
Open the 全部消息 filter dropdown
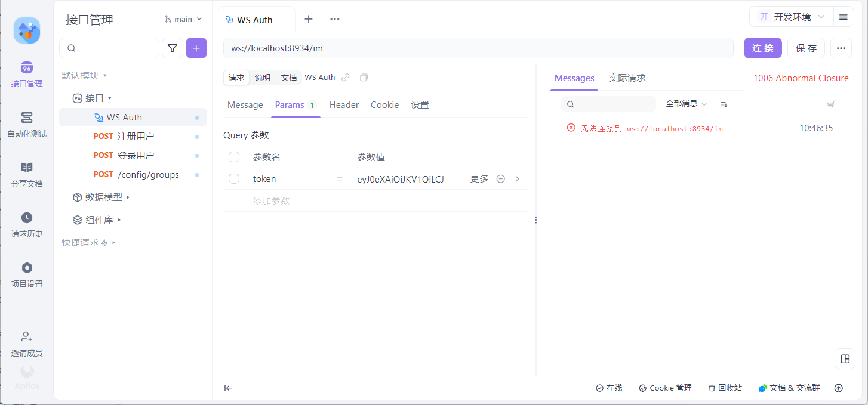click(x=687, y=104)
